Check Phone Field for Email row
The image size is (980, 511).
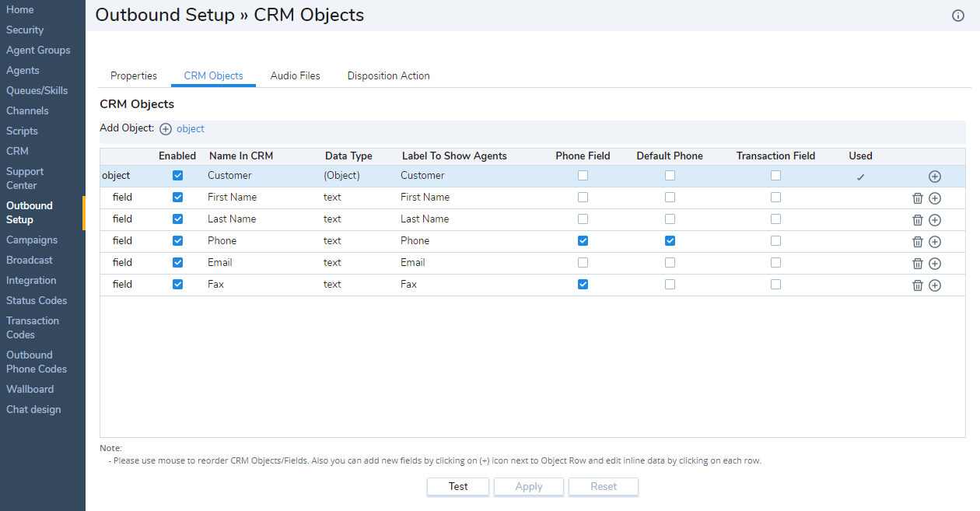click(583, 263)
